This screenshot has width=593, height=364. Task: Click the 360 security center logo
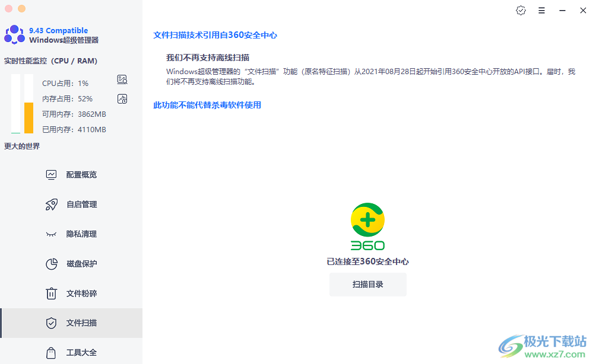coord(367,226)
